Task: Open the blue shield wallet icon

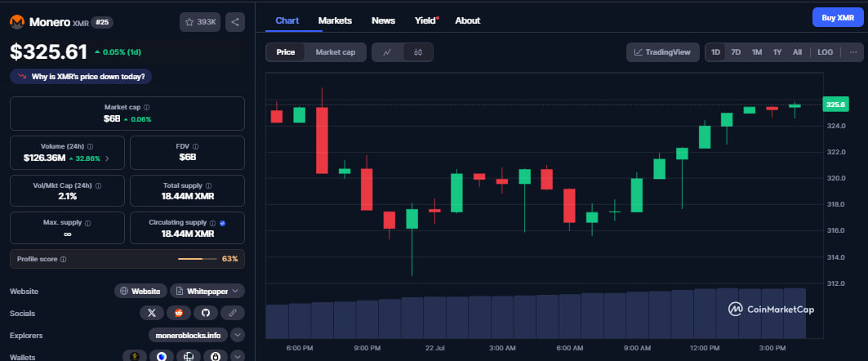Action: tap(162, 357)
